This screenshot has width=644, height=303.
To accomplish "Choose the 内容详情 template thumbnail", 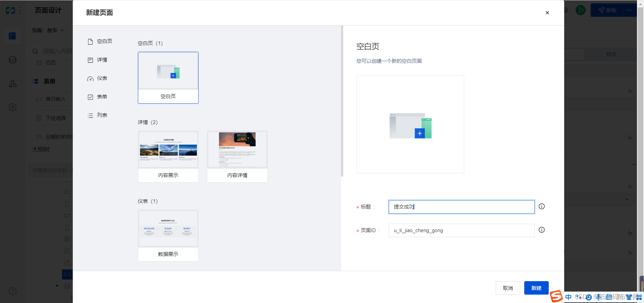I will pos(237,157).
